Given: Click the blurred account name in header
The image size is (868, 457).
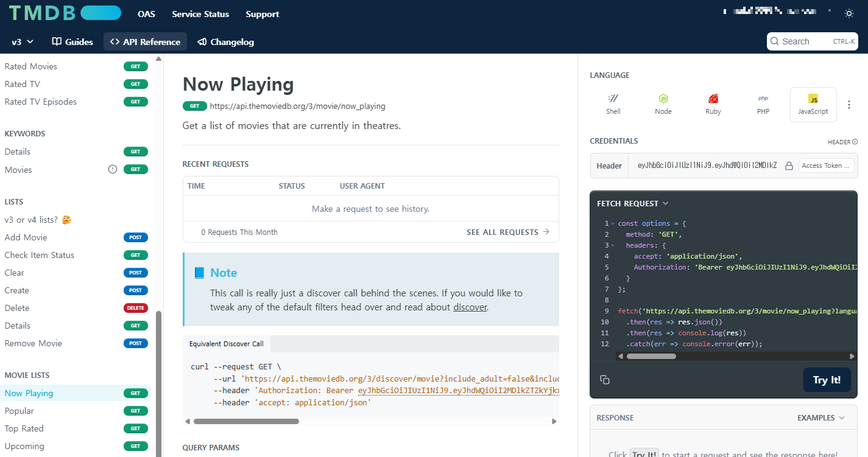Looking at the screenshot, I should pyautogui.click(x=776, y=11).
